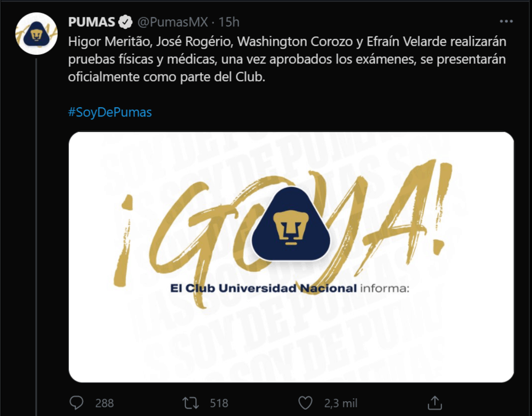Click the 518 retweets count
The width and height of the screenshot is (532, 416).
pos(219,403)
